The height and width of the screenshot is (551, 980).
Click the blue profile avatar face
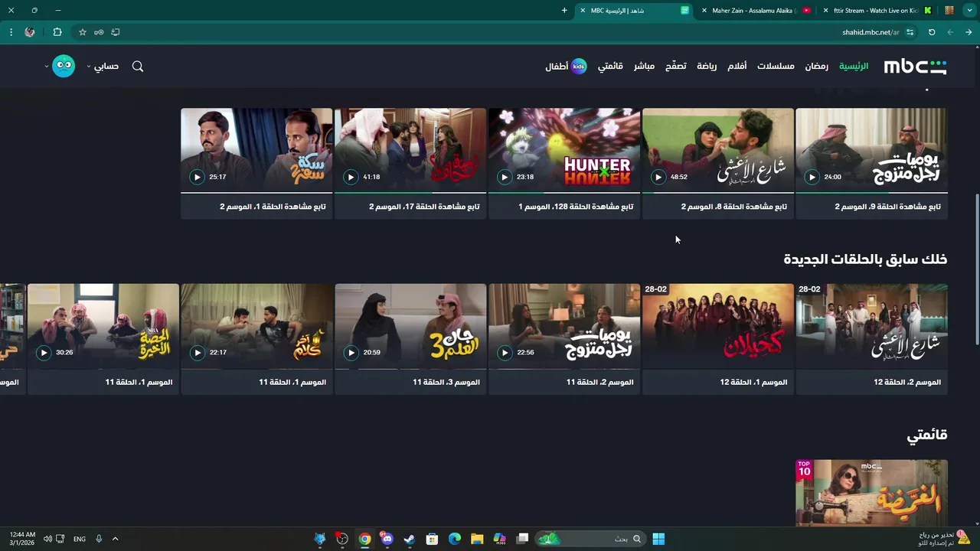(64, 66)
